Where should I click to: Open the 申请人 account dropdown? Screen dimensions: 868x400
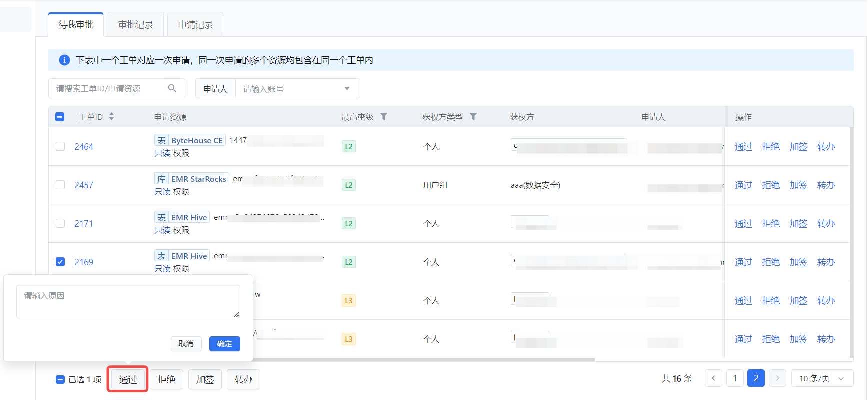pos(347,89)
